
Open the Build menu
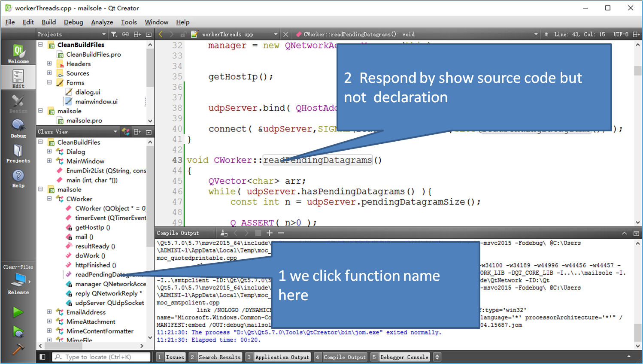pyautogui.click(x=49, y=22)
